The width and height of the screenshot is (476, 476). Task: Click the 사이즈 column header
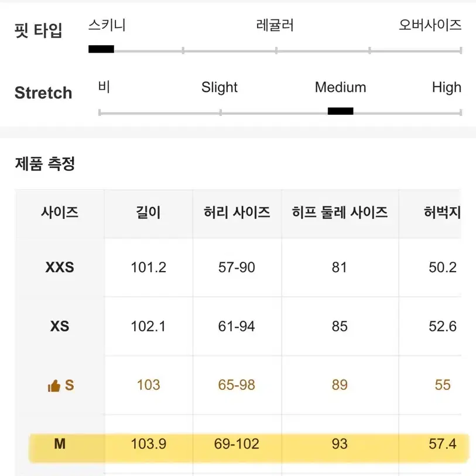click(x=60, y=212)
